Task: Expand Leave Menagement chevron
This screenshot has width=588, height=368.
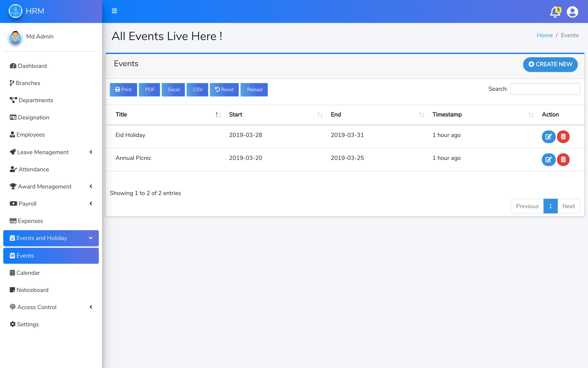Action: 91,152
